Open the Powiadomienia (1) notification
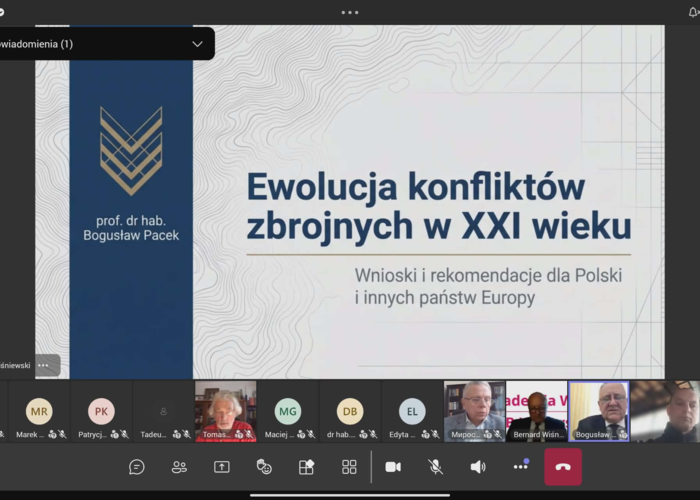This screenshot has height=500, width=700. (105, 44)
